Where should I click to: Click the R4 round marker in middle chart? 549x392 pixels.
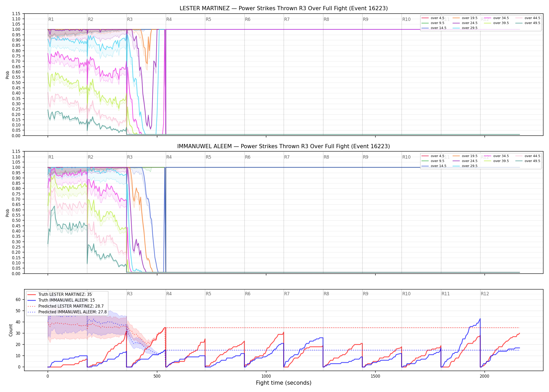[169, 157]
